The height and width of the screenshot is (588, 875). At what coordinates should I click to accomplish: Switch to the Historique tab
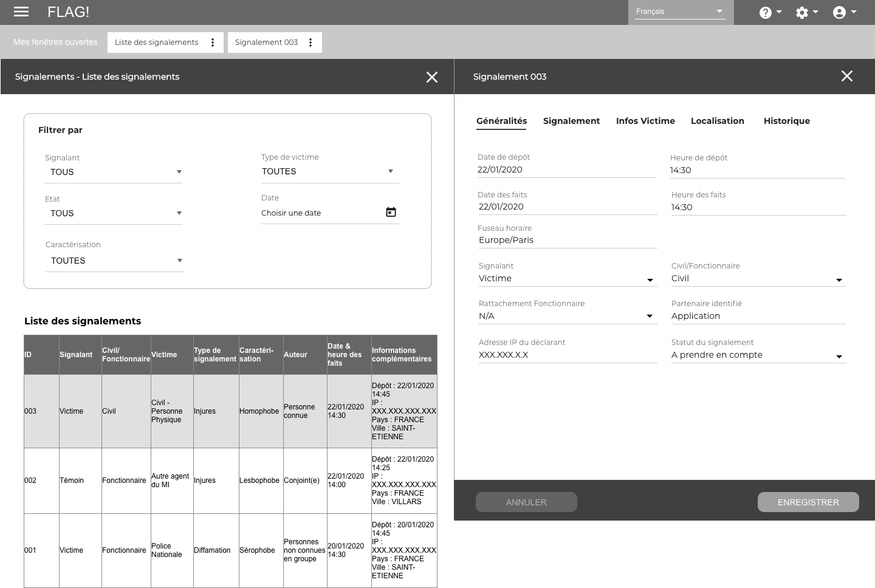[786, 121]
